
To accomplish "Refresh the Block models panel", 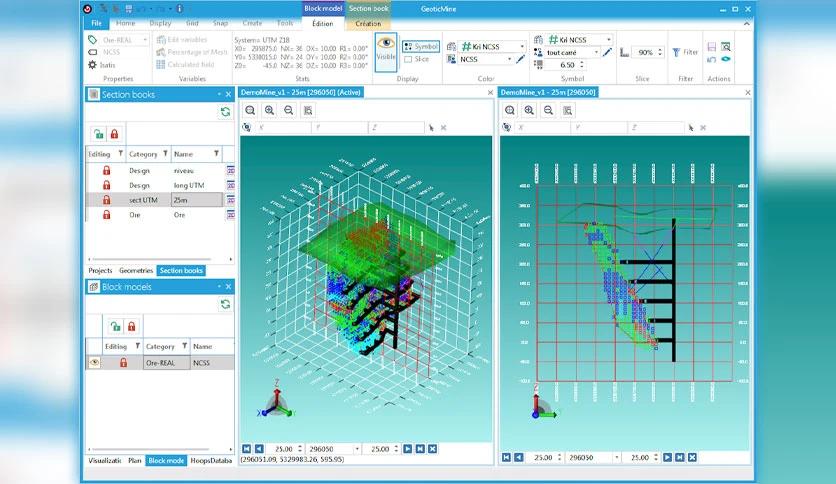I will click(226, 304).
